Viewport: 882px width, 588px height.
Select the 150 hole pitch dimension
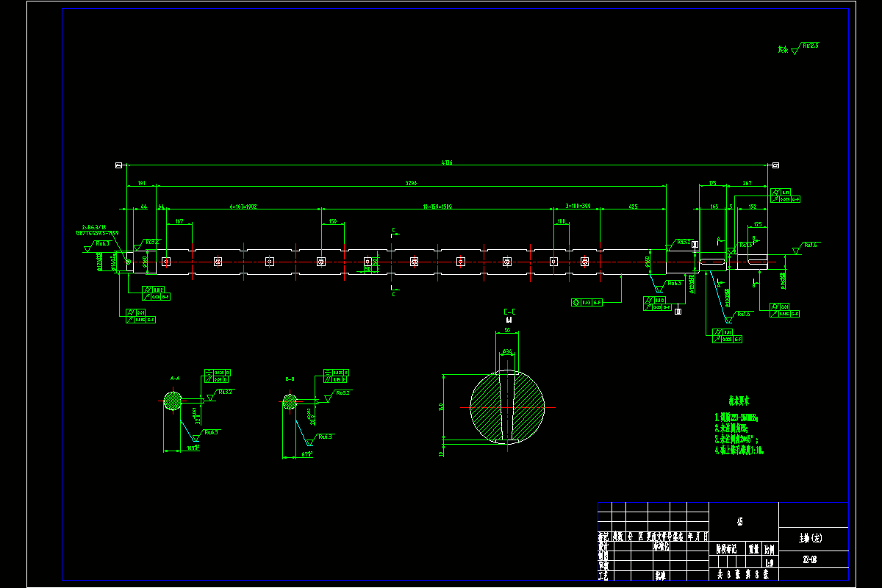(x=333, y=221)
